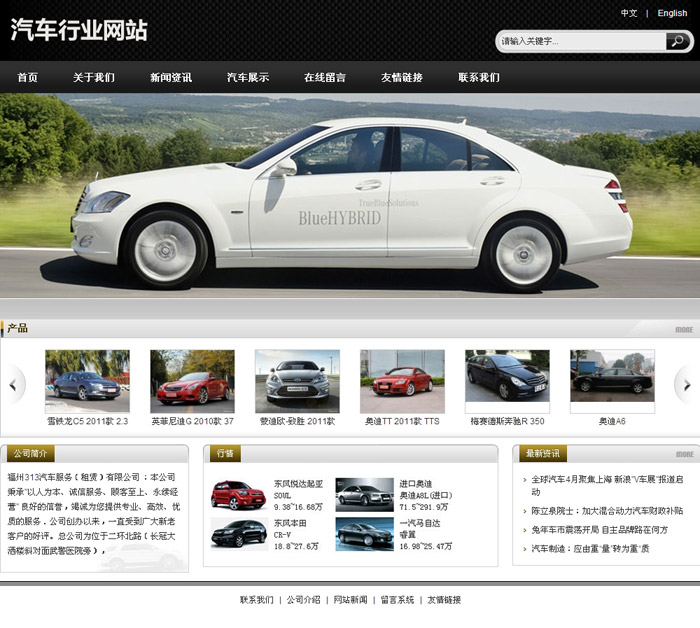700x628 pixels.
Task: Click the silver 进口奥迪 A8L car image
Action: (x=364, y=495)
